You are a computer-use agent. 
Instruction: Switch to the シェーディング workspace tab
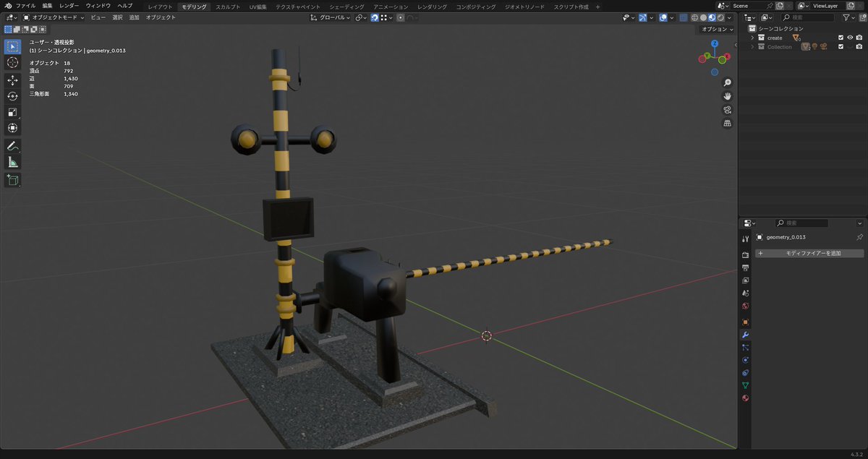tap(346, 7)
